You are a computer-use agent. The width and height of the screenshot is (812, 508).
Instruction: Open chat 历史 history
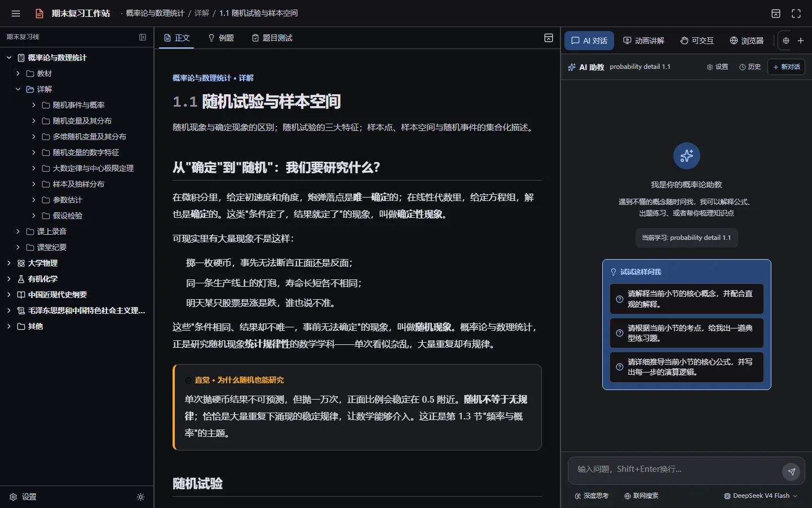[x=750, y=67]
